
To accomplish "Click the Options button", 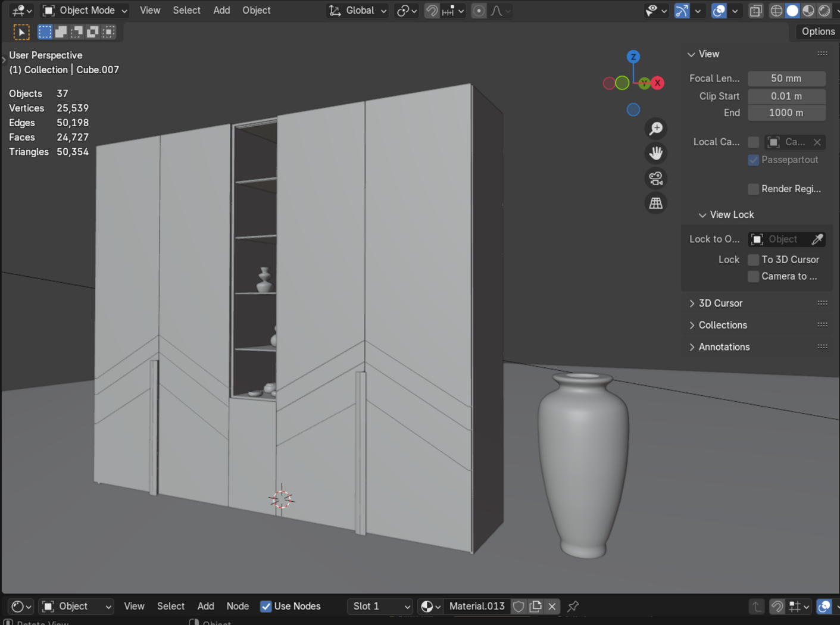I will coord(818,32).
